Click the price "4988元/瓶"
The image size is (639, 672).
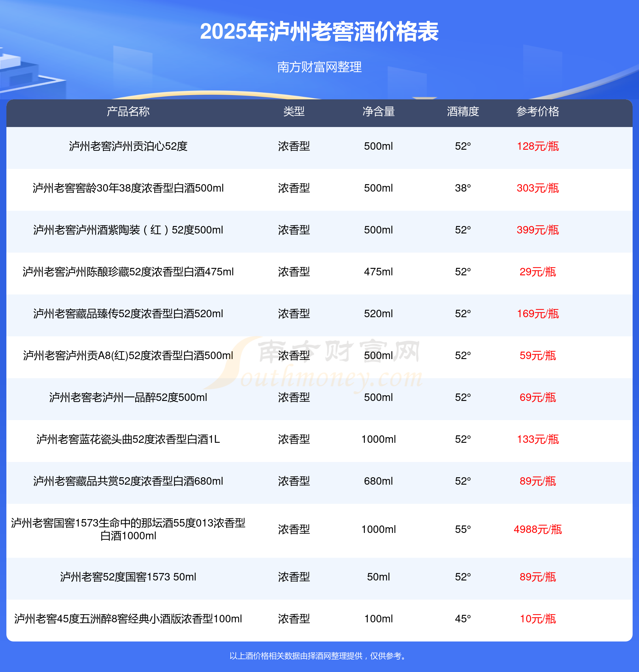click(538, 529)
